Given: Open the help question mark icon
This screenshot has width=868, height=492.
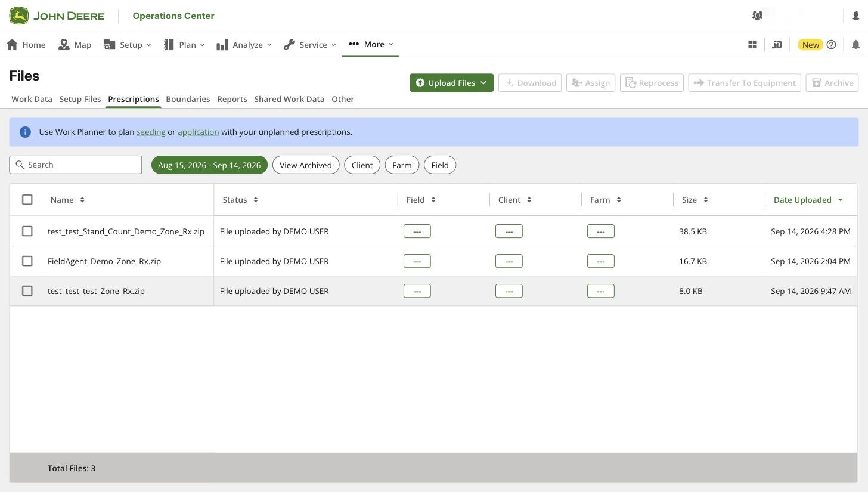Looking at the screenshot, I should pos(832,44).
